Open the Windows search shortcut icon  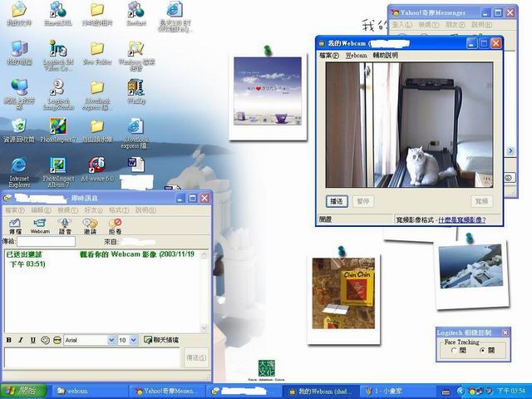click(x=136, y=56)
